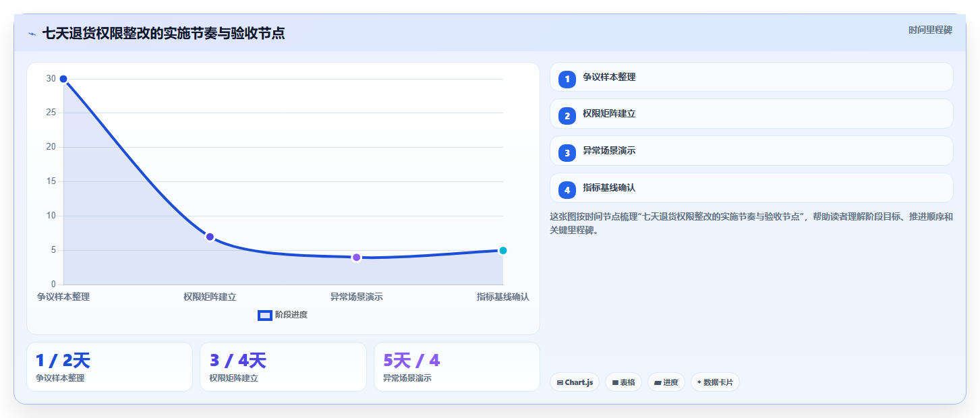Click the cyan 指标基线确认 data point
The image size is (980, 418).
502,250
